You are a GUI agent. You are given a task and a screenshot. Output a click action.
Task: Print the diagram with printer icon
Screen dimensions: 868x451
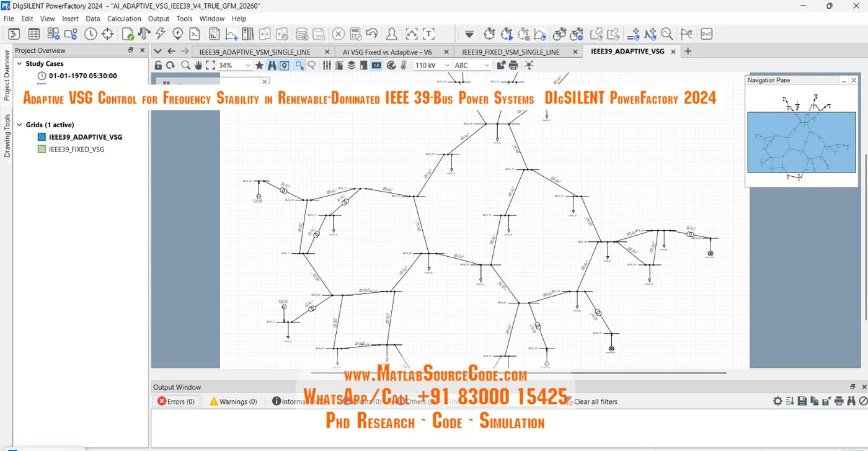point(513,65)
